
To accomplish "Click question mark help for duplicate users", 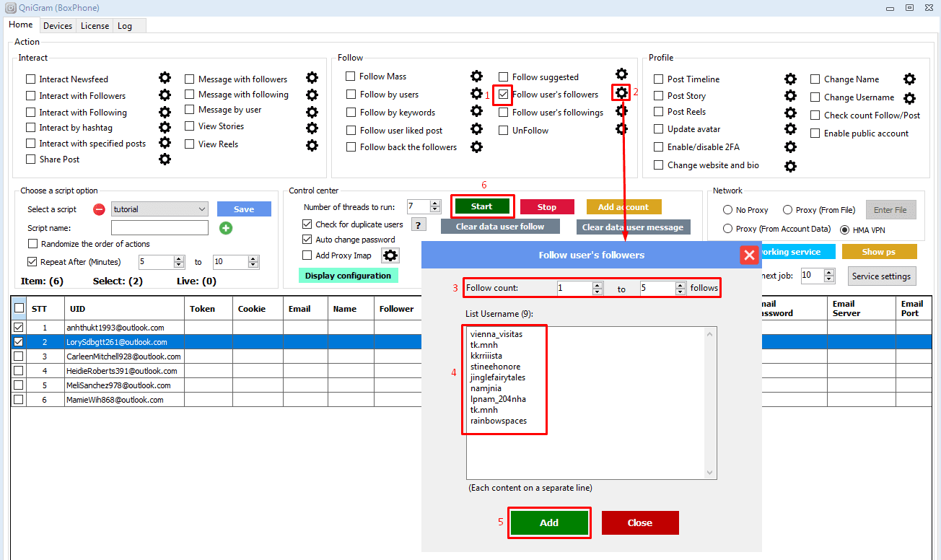I will pos(419,224).
